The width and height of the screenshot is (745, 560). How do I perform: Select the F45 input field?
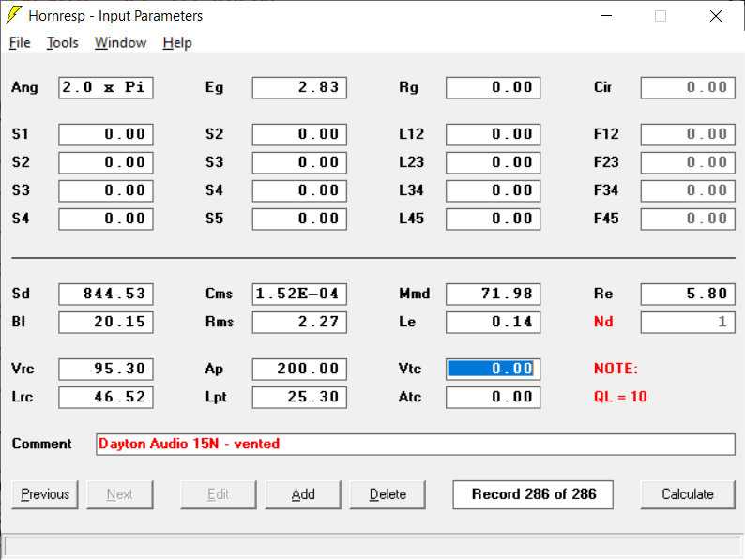688,219
